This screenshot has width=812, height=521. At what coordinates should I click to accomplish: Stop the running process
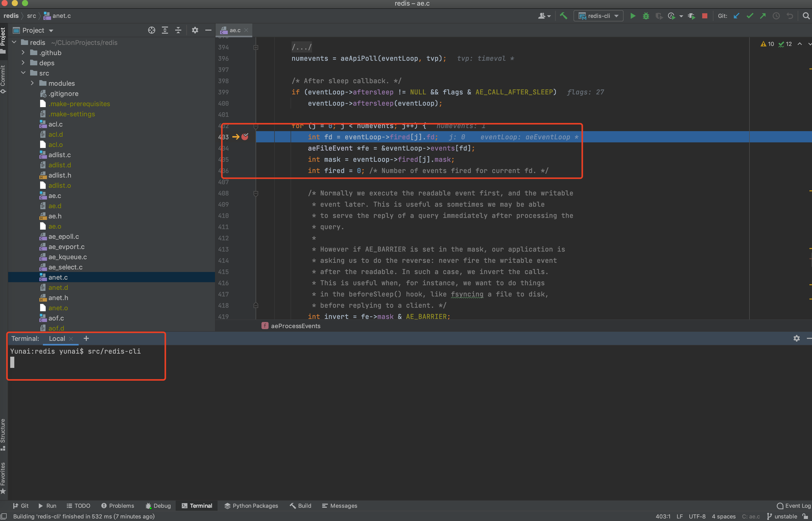pyautogui.click(x=704, y=16)
